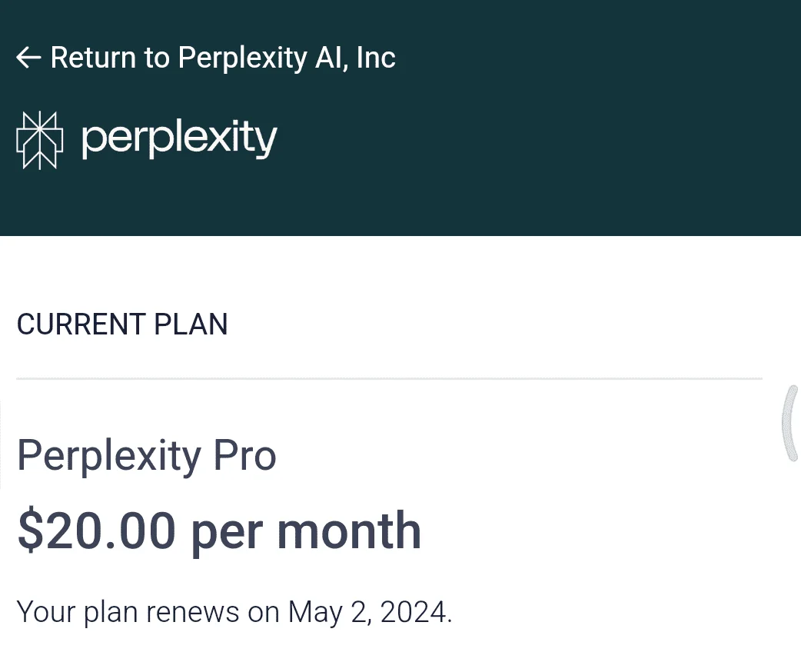Screen dimensions: 801x672
Task: Click the word 'Perplexity' in plan title
Action: tap(109, 456)
